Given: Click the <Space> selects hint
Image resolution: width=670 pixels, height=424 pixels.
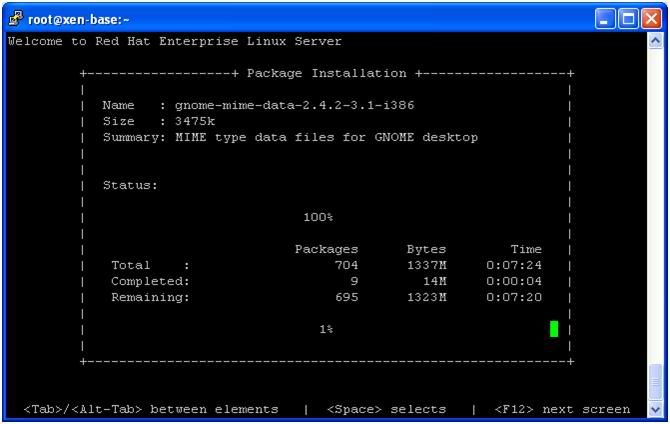Looking at the screenshot, I should coord(386,409).
